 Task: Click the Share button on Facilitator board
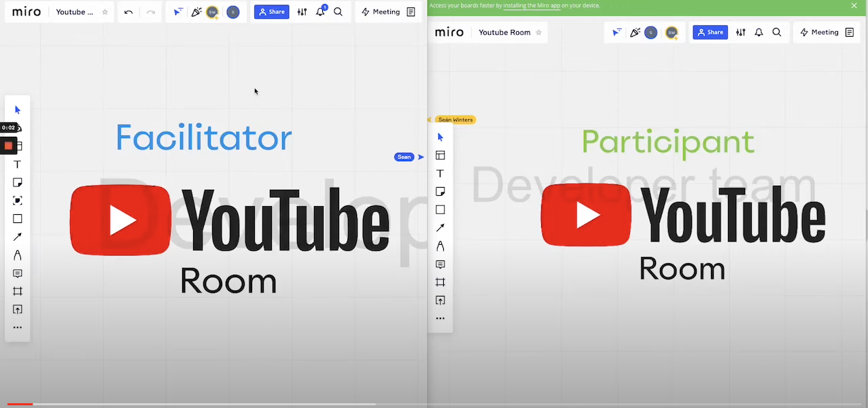pos(272,12)
